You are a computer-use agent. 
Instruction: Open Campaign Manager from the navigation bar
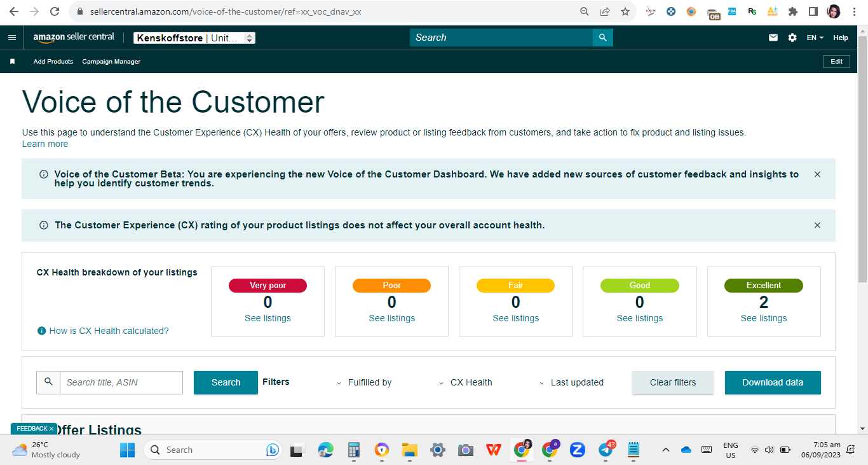pyautogui.click(x=111, y=62)
